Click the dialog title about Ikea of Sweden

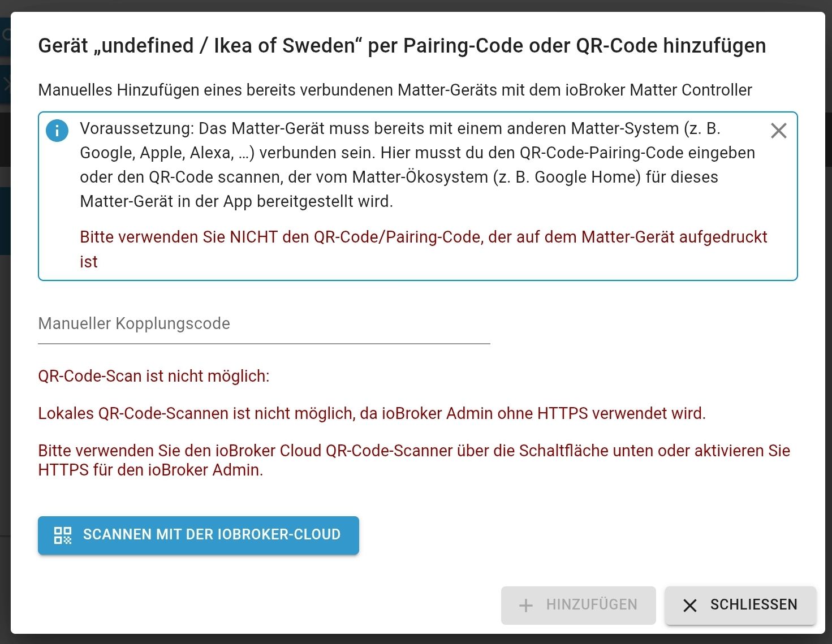402,45
